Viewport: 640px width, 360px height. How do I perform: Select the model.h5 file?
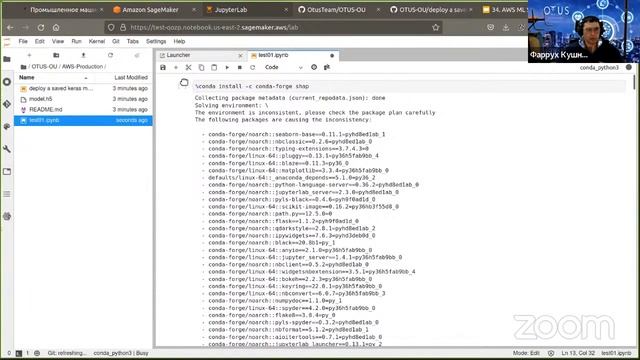pos(83,99)
